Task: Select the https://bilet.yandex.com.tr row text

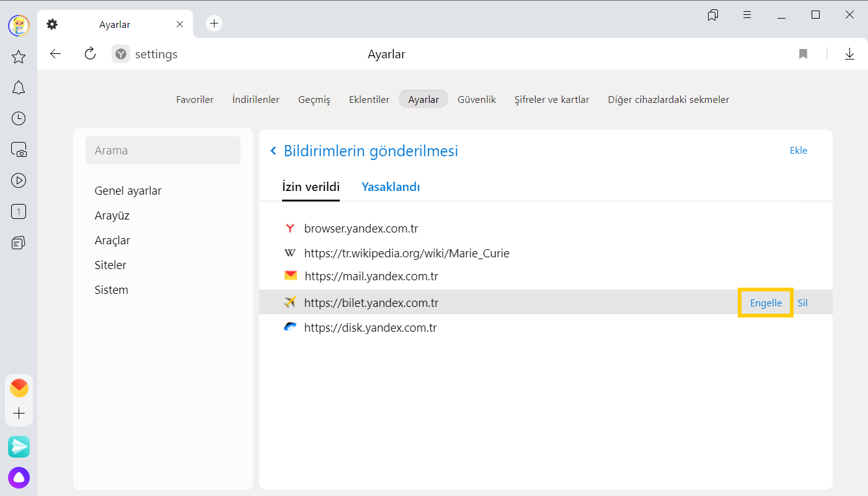Action: (x=371, y=303)
